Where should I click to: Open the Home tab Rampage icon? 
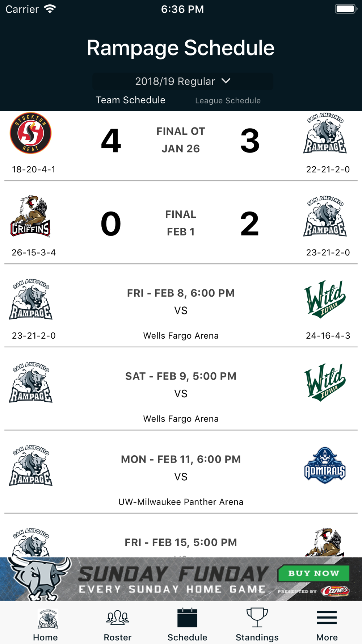coord(47,619)
